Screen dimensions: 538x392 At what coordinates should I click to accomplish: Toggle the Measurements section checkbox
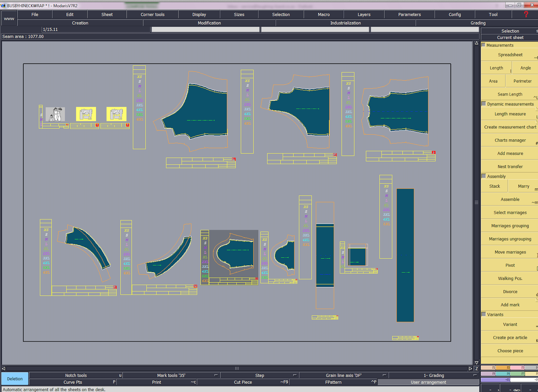[x=483, y=45]
